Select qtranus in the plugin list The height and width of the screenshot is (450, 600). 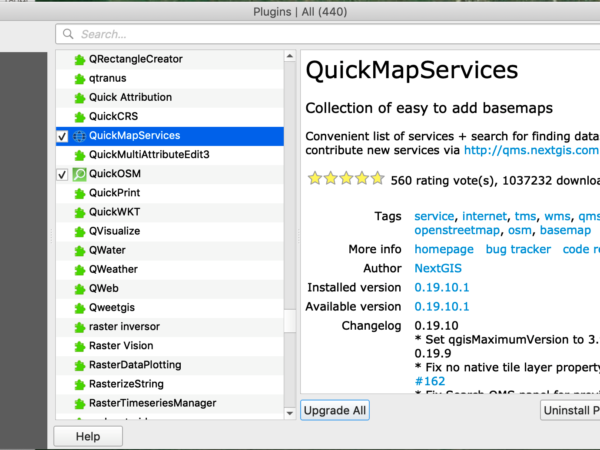click(x=170, y=78)
